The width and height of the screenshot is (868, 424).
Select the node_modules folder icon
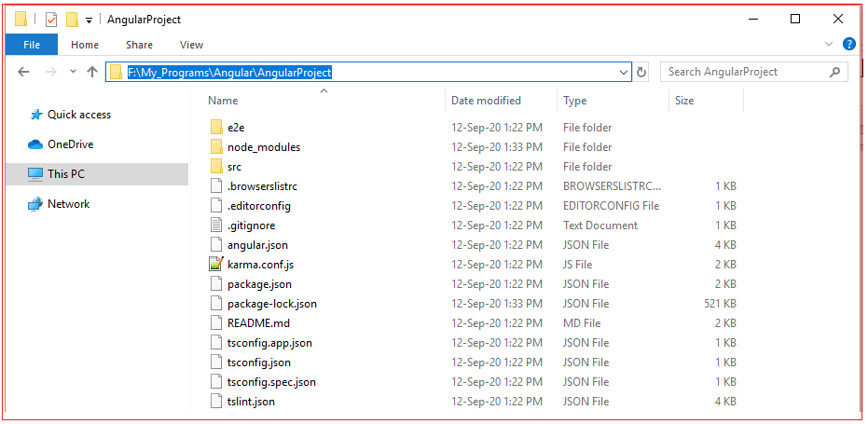pos(216,147)
